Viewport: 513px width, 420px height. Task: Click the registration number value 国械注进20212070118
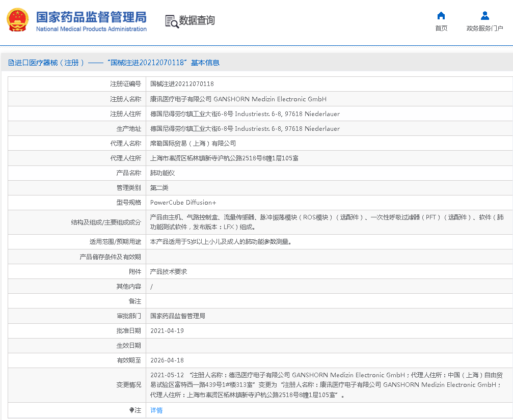point(182,84)
